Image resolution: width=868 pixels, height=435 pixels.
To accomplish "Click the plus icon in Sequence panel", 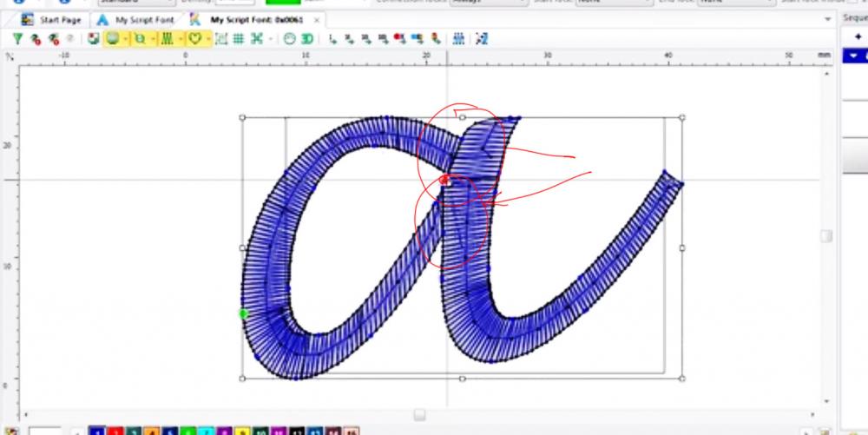I will tap(858, 37).
